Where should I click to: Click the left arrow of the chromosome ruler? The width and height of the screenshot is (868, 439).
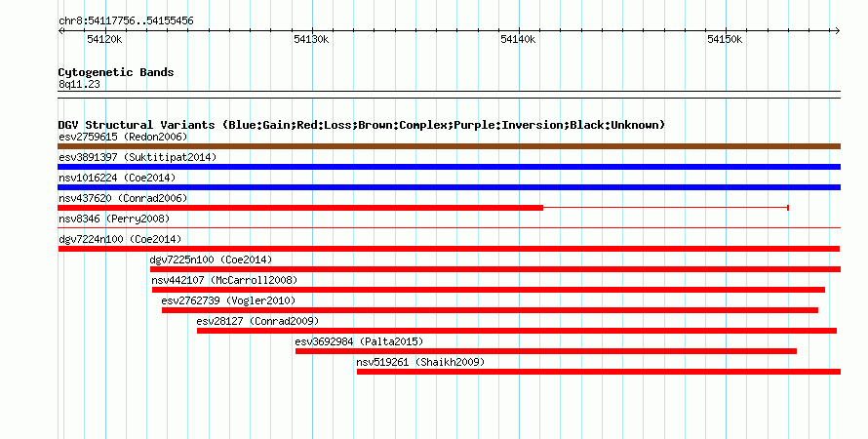tap(60, 31)
